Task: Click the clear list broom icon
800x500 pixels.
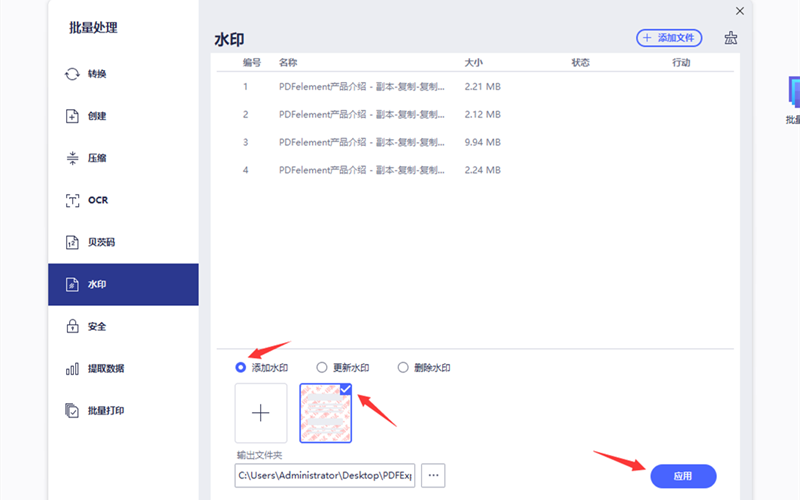Action: [x=731, y=38]
